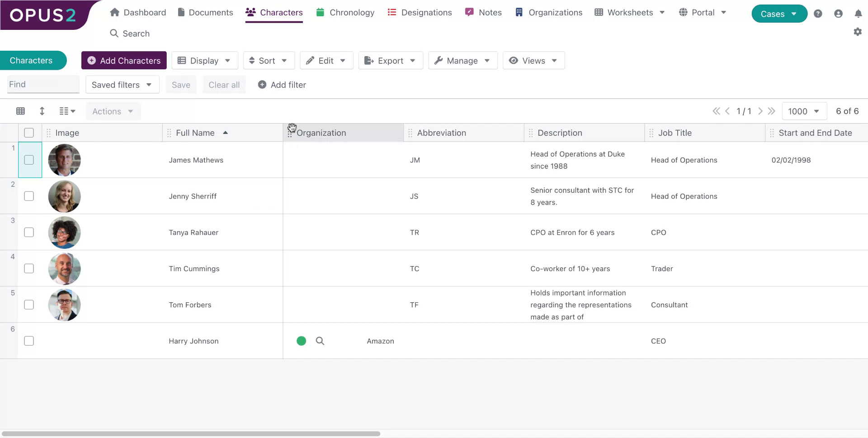This screenshot has width=868, height=438.
Task: Open the Sort dropdown
Action: (269, 60)
